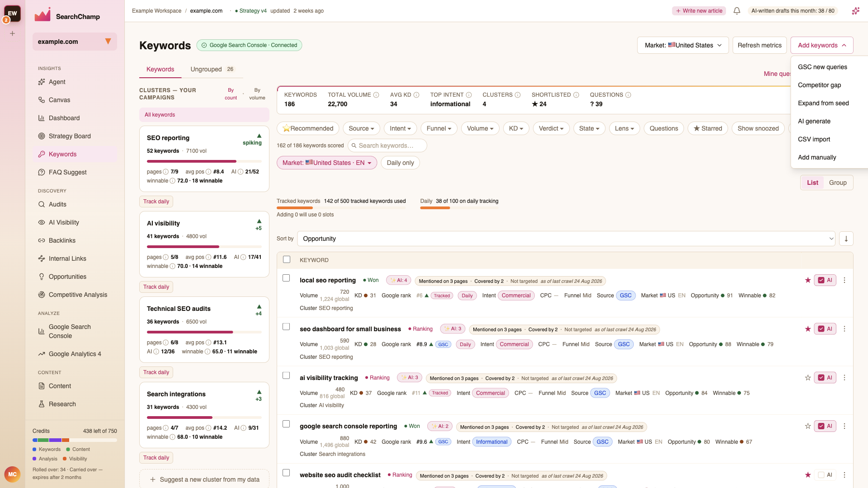Open row menu for google search console reporting
The height and width of the screenshot is (488, 868).
(844, 426)
